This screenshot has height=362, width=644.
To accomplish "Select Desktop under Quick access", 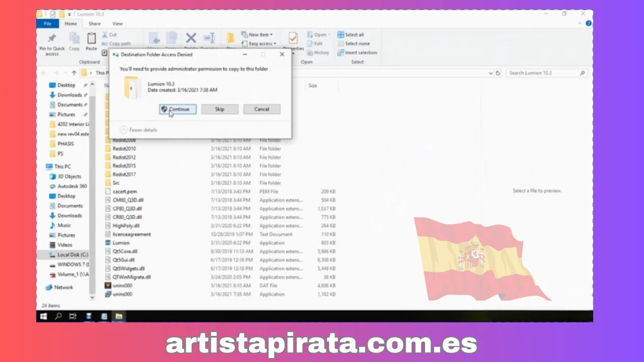I will [66, 85].
